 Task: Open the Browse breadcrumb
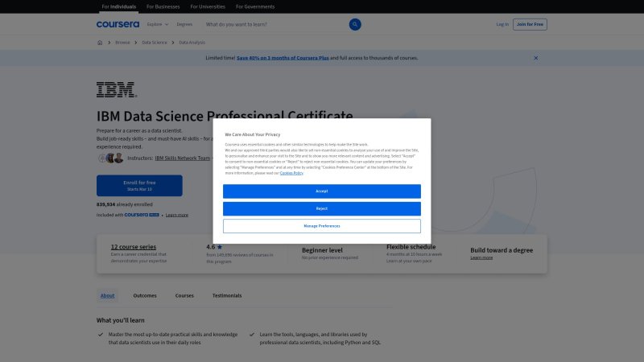coord(122,43)
